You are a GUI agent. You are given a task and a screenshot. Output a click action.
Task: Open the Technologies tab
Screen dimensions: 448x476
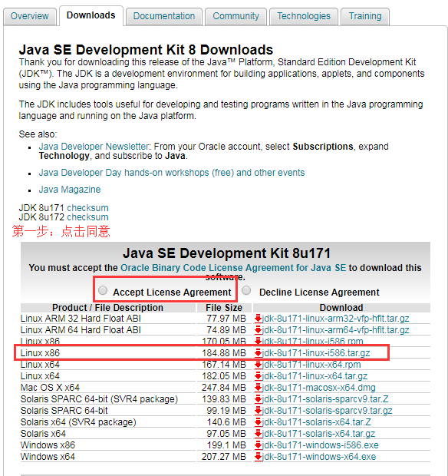tap(304, 16)
